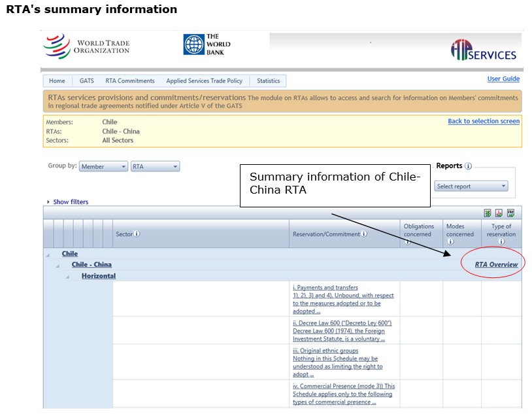Open the User Guide link
This screenshot has width=532, height=418.
click(x=503, y=78)
